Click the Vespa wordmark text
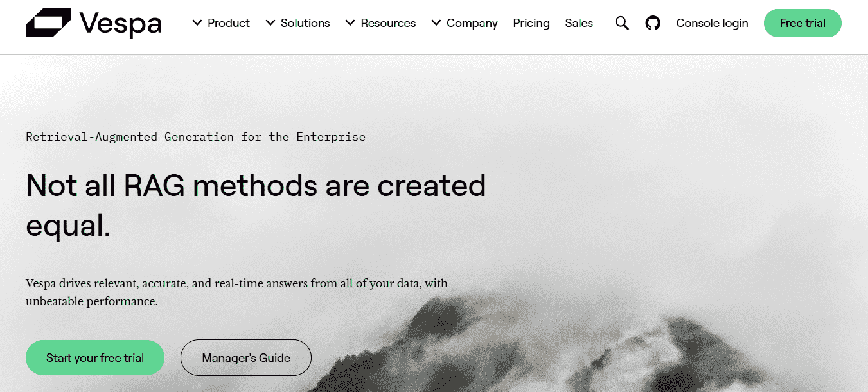 click(x=121, y=24)
